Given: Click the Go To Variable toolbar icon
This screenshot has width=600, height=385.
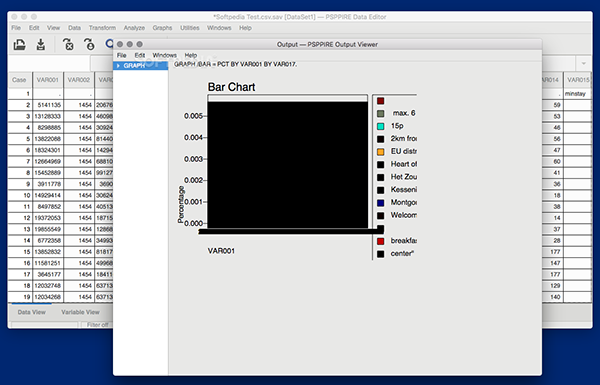Looking at the screenshot, I should [68, 45].
